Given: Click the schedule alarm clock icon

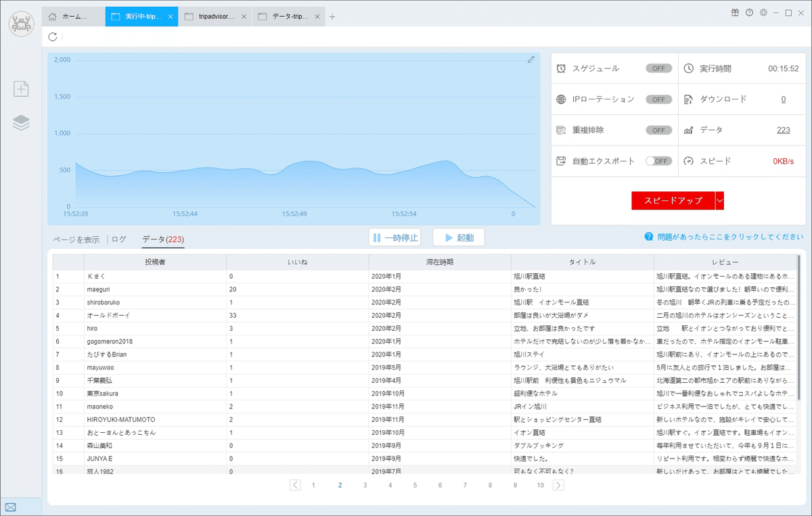Looking at the screenshot, I should coord(561,68).
